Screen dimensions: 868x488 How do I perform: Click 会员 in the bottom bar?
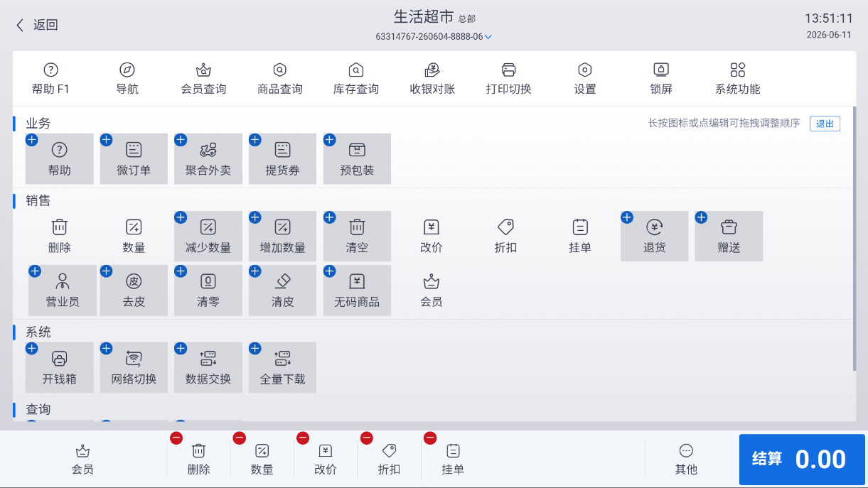click(x=82, y=460)
